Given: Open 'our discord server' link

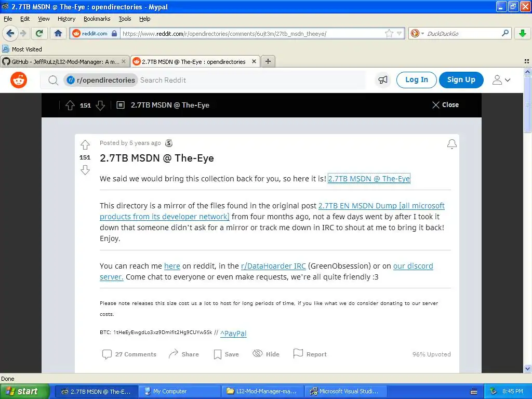Looking at the screenshot, I should pyautogui.click(x=413, y=266).
